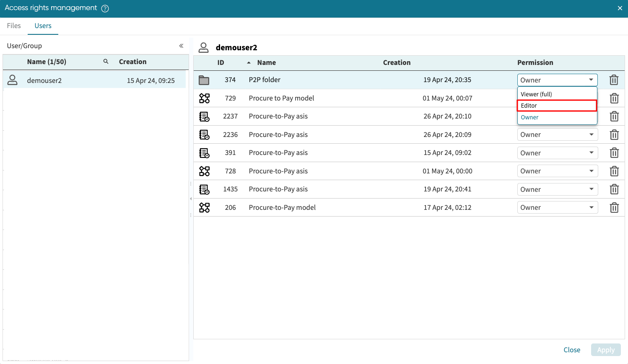The height and width of the screenshot is (364, 628).
Task: Open the permission dropdown for ID 391
Action: tap(557, 153)
